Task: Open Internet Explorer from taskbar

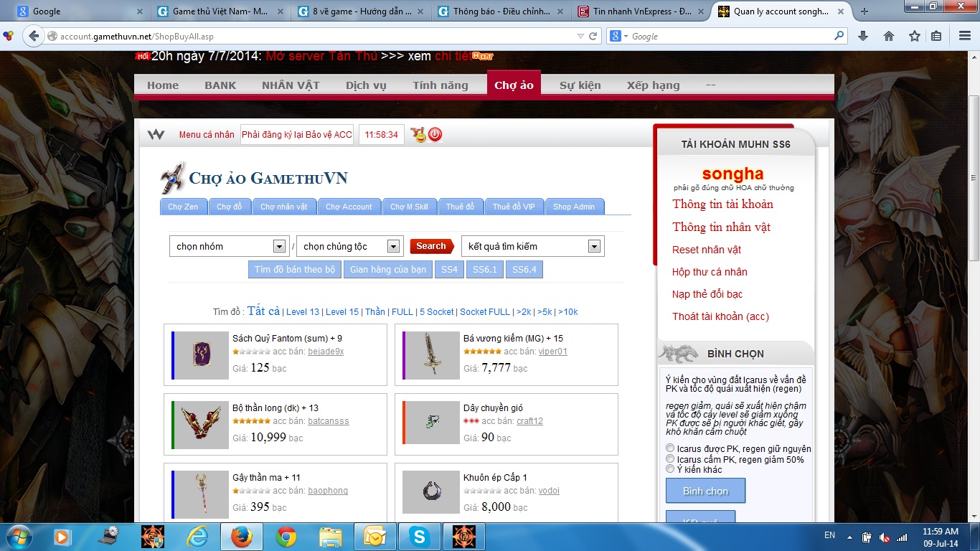Action: [x=197, y=537]
